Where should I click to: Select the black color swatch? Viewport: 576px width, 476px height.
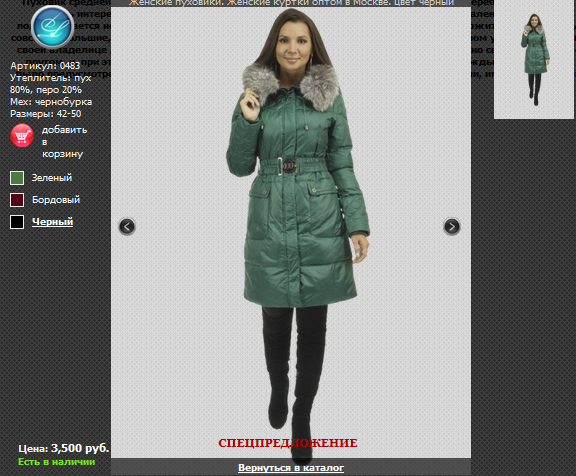tap(17, 222)
